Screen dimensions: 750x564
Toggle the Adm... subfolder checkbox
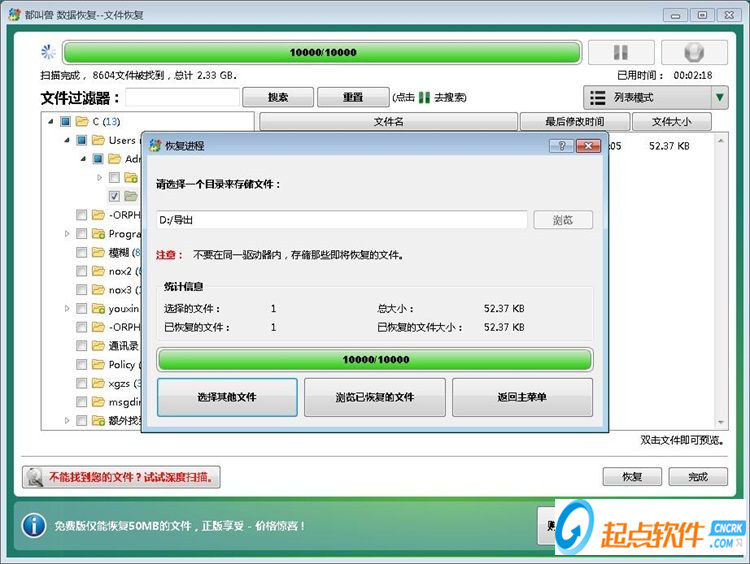tap(98, 159)
